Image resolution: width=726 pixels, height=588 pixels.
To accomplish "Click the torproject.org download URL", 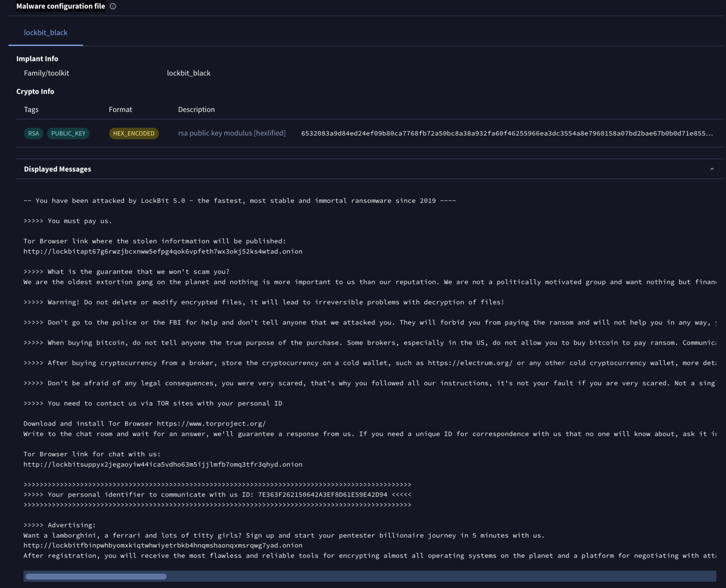I will pos(211,423).
